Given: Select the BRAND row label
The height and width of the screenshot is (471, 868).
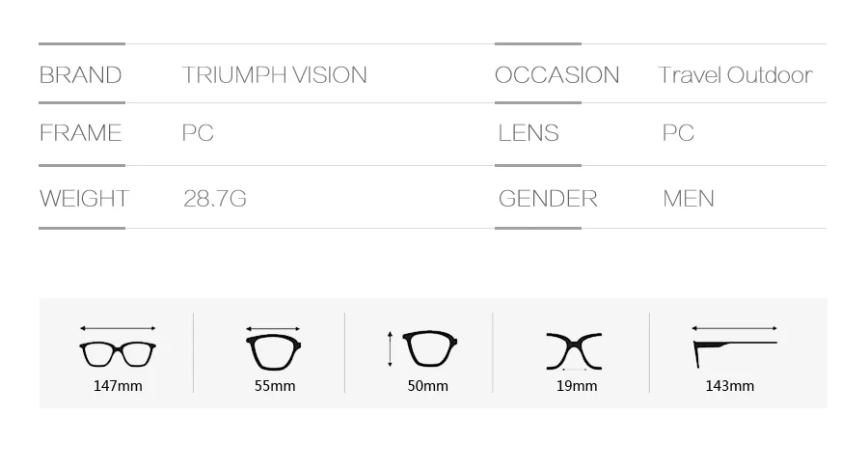Looking at the screenshot, I should [x=81, y=75].
